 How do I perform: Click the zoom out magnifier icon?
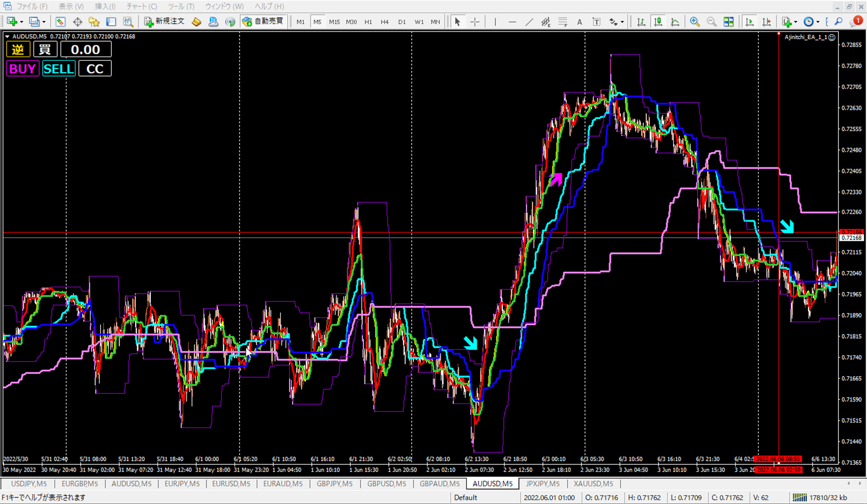point(711,22)
